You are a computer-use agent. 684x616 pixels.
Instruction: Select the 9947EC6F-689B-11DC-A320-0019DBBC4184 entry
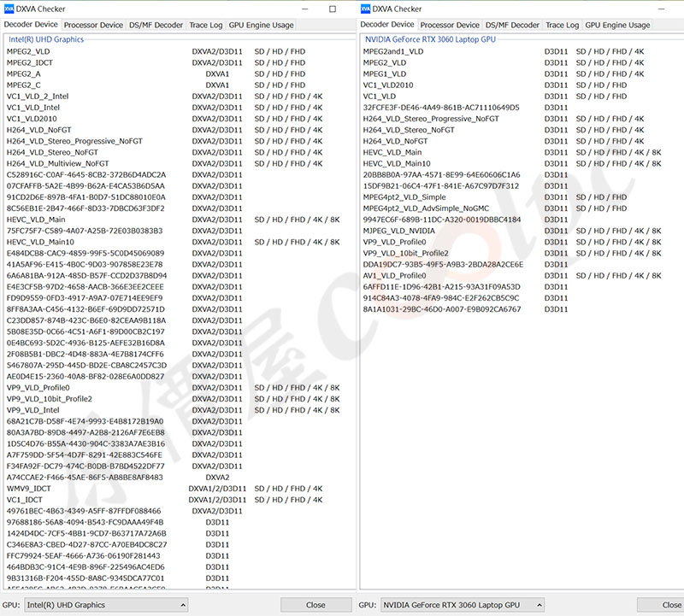point(465,220)
